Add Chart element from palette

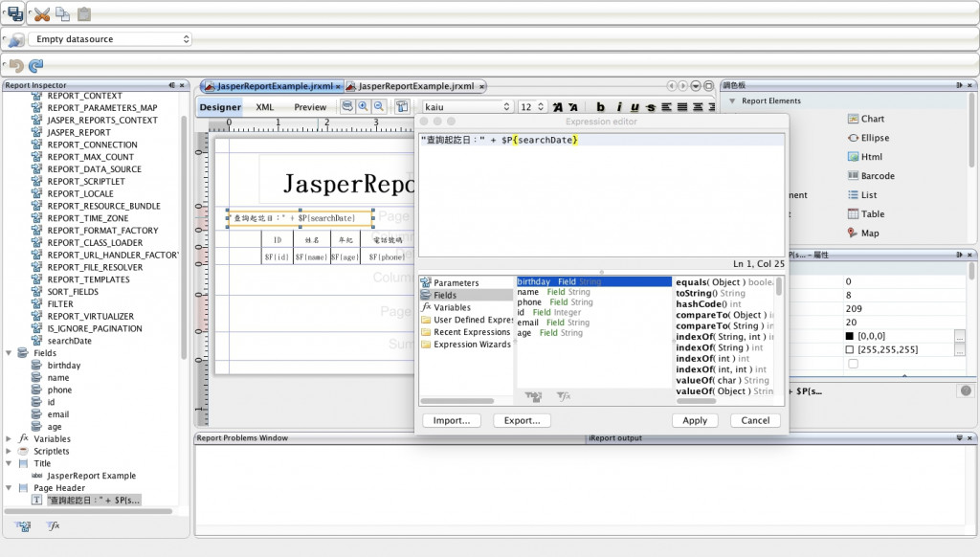point(865,119)
